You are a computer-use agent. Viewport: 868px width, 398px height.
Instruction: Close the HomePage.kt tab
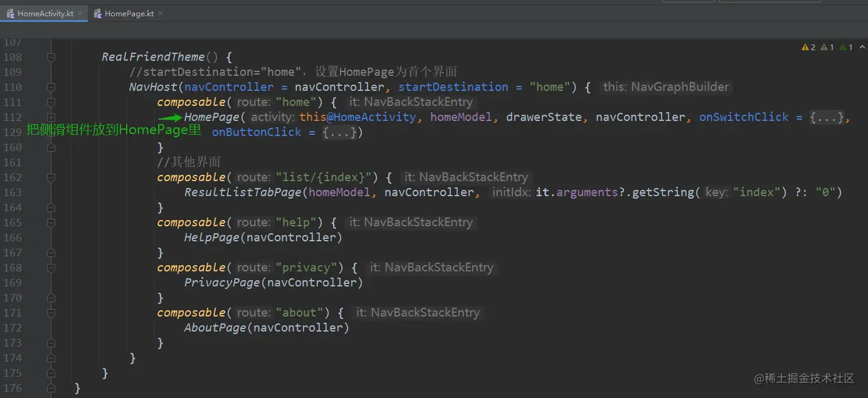[x=161, y=13]
